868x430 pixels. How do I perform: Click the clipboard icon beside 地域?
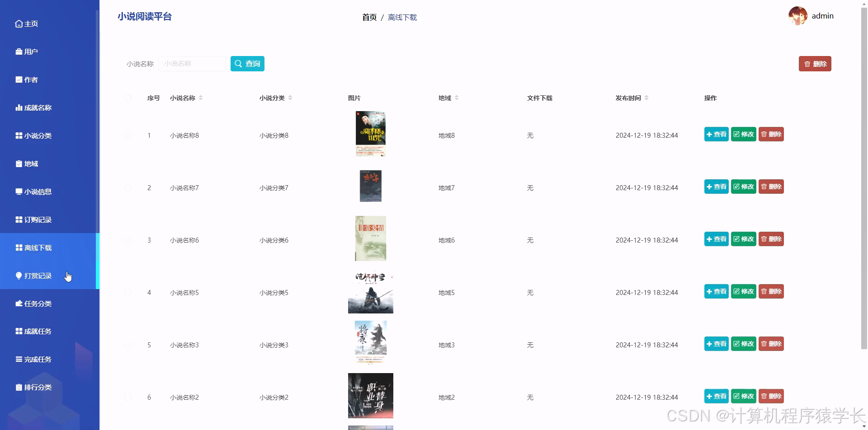tap(19, 164)
